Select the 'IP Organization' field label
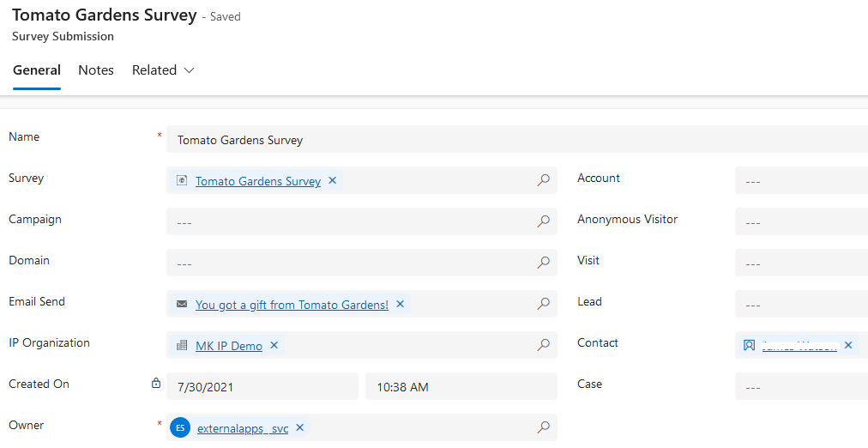Screen dimensions: 868x448 pos(49,342)
